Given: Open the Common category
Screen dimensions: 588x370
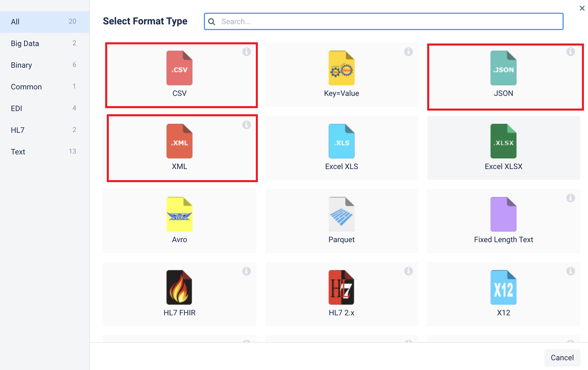Looking at the screenshot, I should [45, 87].
